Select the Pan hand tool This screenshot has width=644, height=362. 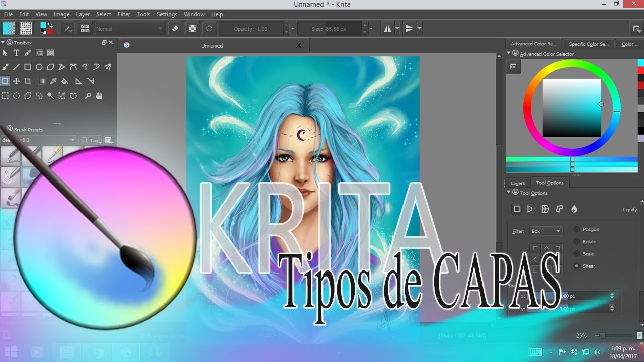99,95
